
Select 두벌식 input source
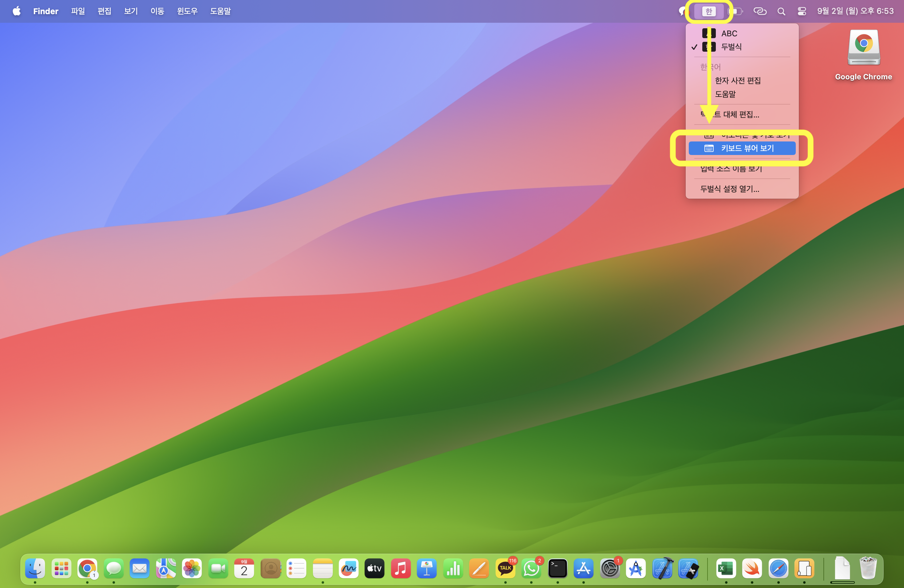(x=731, y=47)
